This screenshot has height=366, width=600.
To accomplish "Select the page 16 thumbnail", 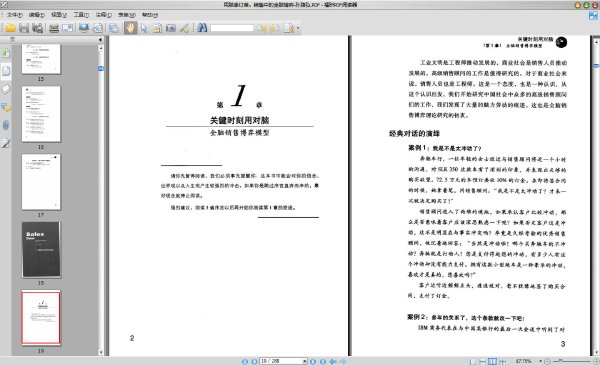I will pyautogui.click(x=41, y=114).
